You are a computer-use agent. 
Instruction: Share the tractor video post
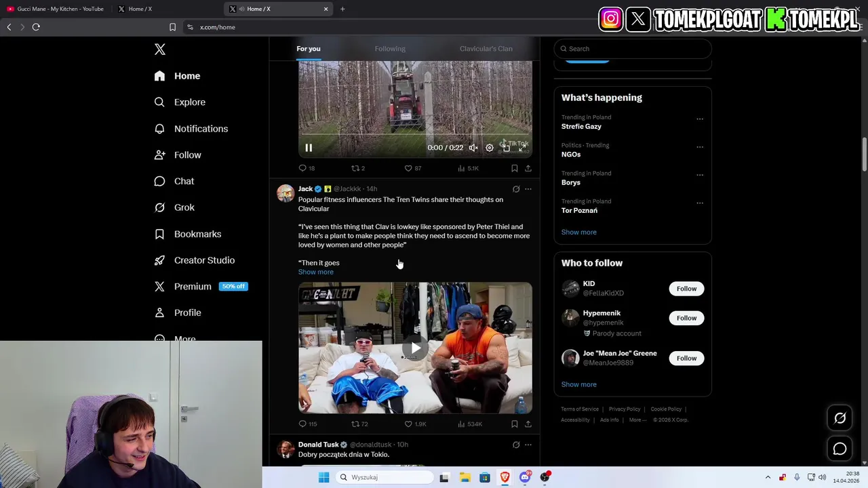[x=528, y=168]
